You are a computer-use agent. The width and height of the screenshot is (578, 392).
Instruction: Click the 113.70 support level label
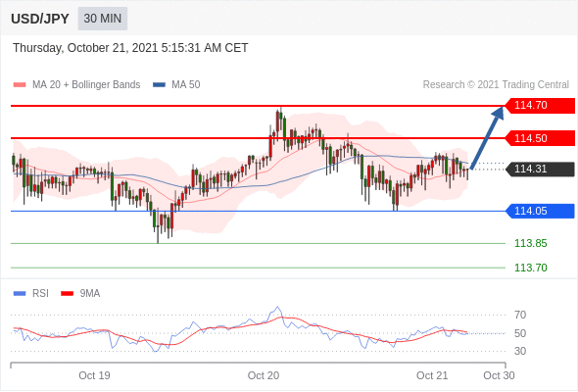tap(530, 268)
